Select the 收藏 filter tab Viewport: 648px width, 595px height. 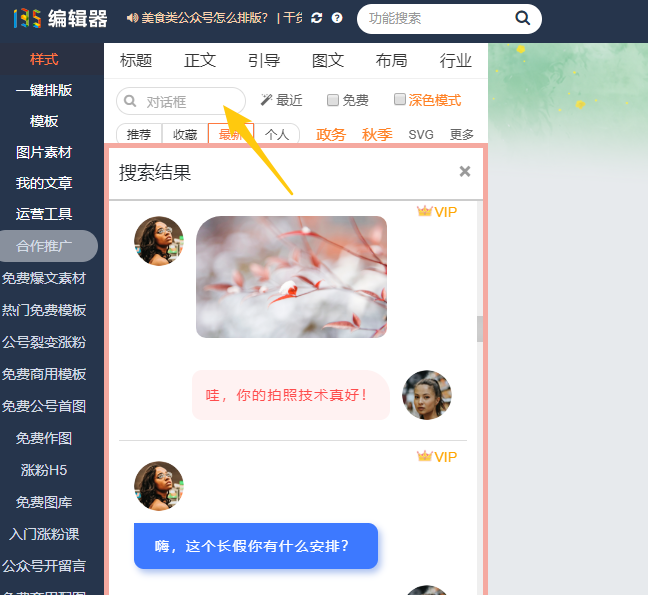[x=185, y=134]
